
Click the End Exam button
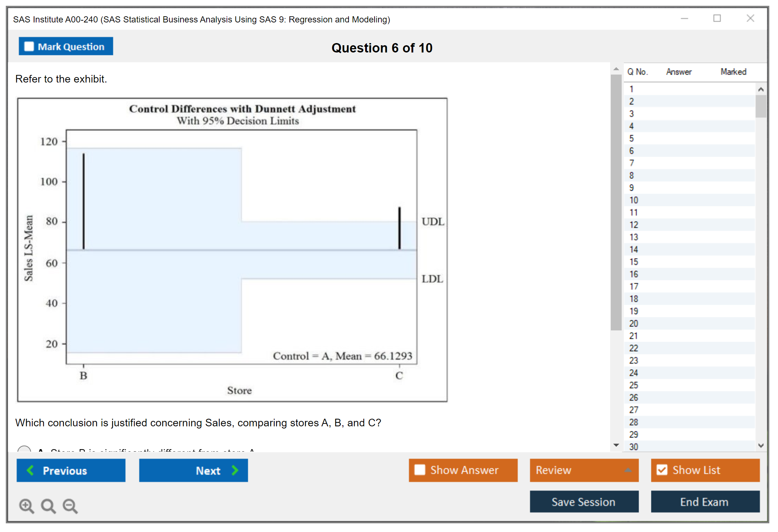705,502
